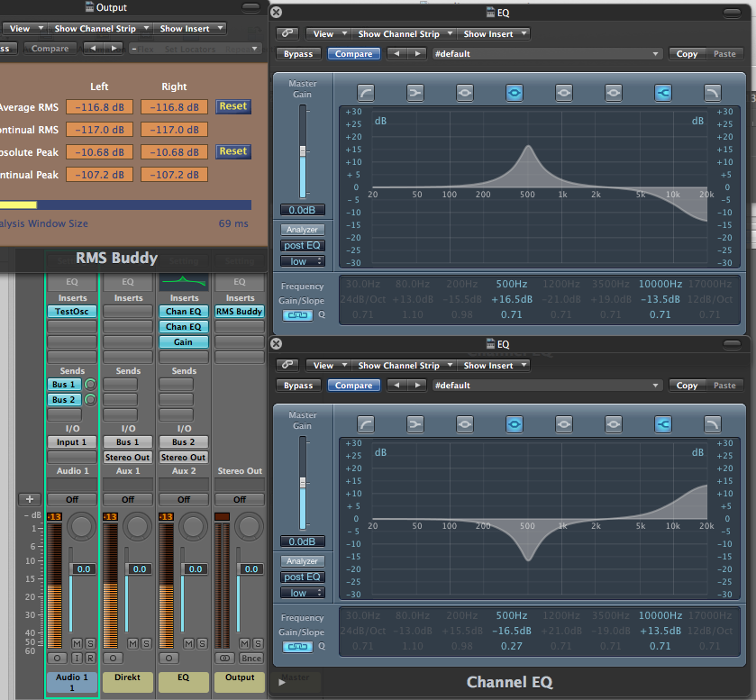Open analyzer resolution 'low' menu in the 500Hz-boost EQ window
The image size is (756, 700).
tap(302, 261)
